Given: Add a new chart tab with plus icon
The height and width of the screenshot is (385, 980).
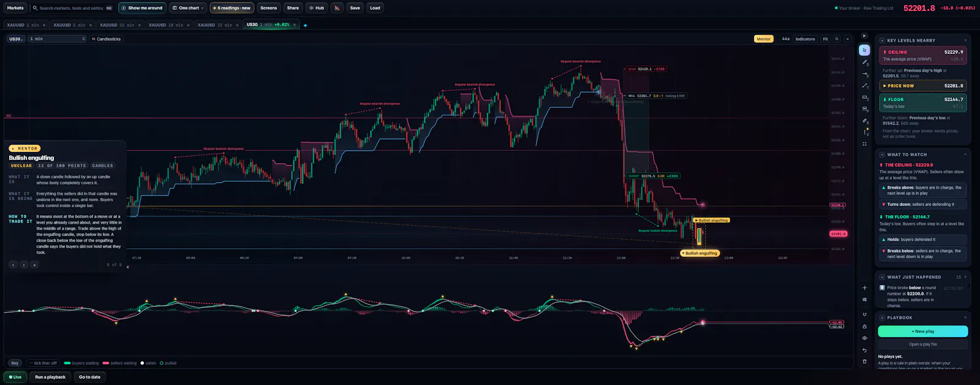Looking at the screenshot, I should click(305, 25).
